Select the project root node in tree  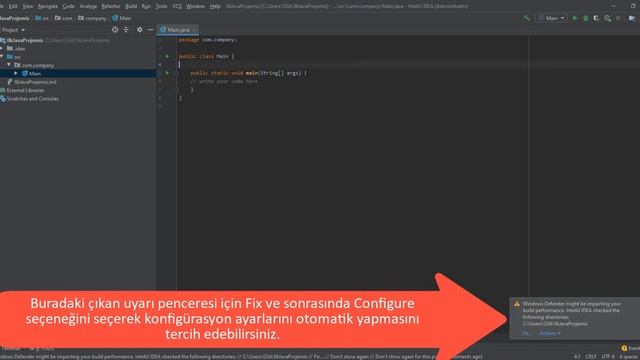coord(24,40)
